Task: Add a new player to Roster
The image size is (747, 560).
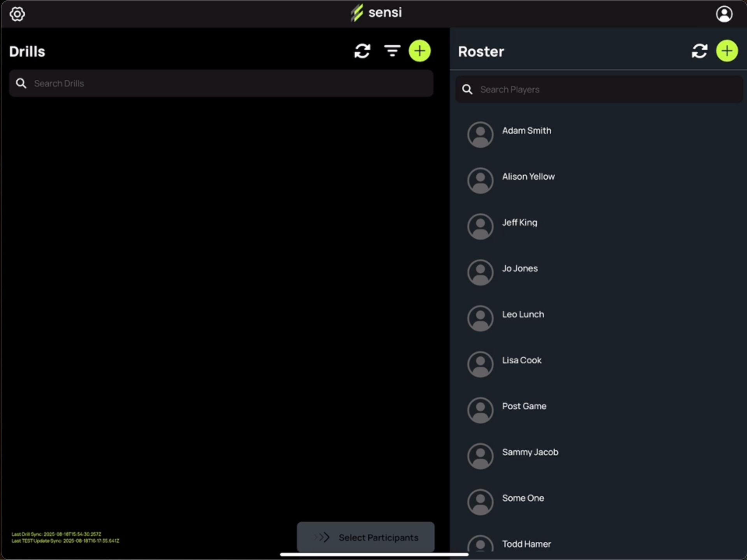Action: (x=727, y=51)
